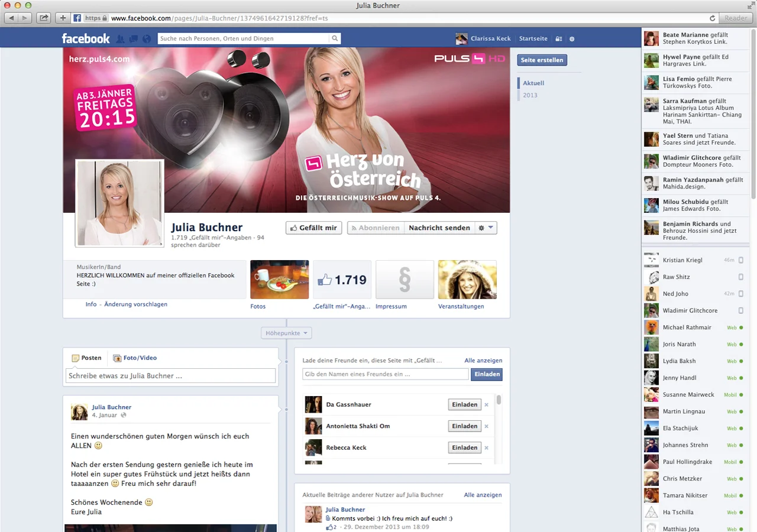757x532 pixels.
Task: Expand the Höhepunkte dropdown
Action: coord(287,333)
